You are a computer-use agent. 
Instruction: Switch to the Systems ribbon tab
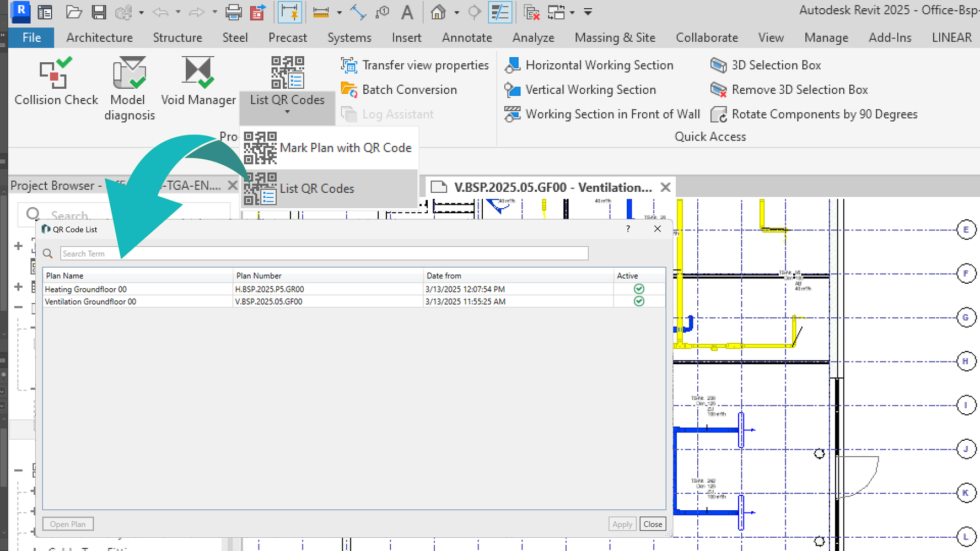pos(349,37)
